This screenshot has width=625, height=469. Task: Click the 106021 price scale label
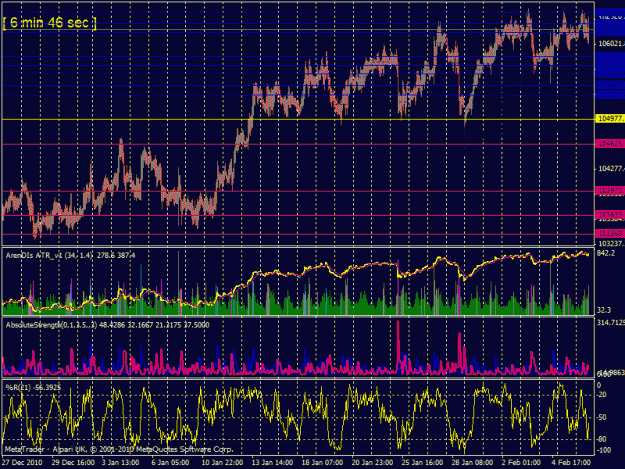pyautogui.click(x=610, y=43)
